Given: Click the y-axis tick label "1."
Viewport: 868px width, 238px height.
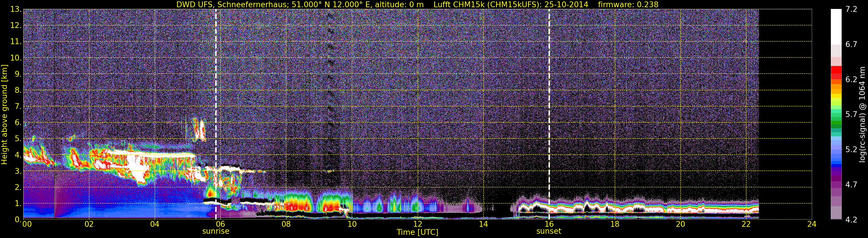Looking at the screenshot, I should (18, 203).
